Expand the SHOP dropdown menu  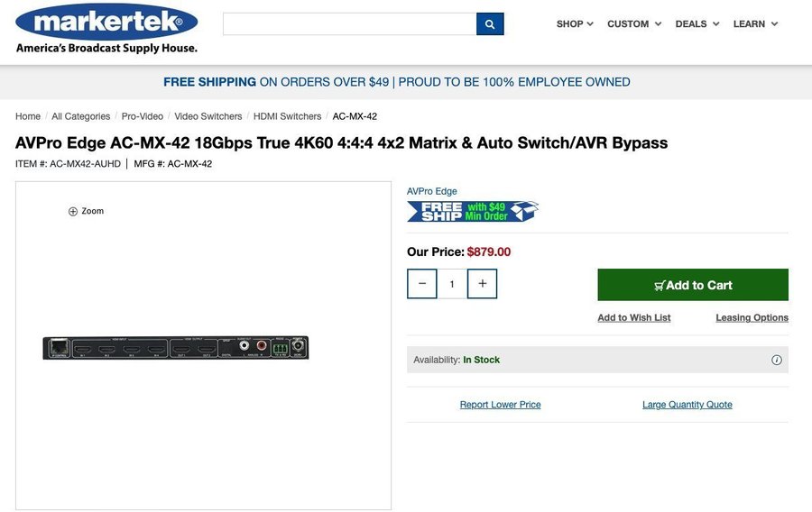click(575, 23)
